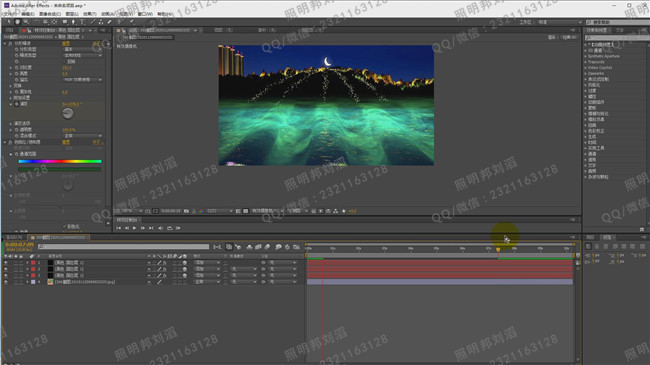Play the composition preview
This screenshot has height=365, width=650.
coord(134,228)
